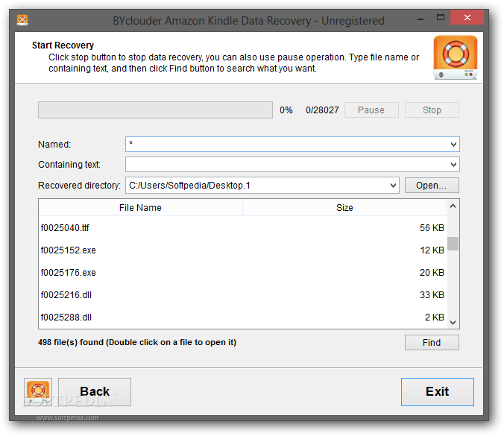The width and height of the screenshot is (504, 436).
Task: Click the lifebuoy icon button beside Back
Action: (38, 392)
